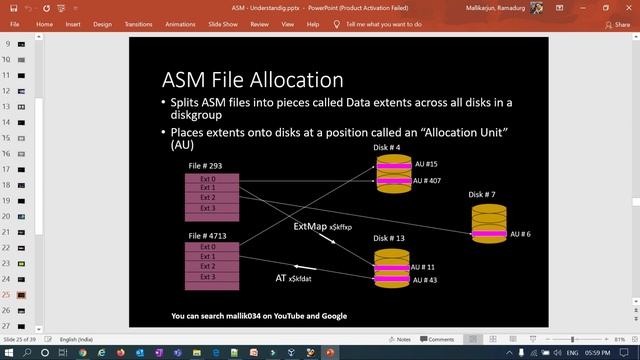
Task: Toggle the Comments pane
Action: 437,340
